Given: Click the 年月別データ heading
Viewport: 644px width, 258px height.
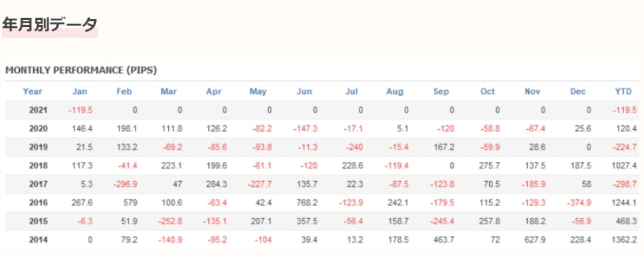Looking at the screenshot, I should [x=49, y=24].
